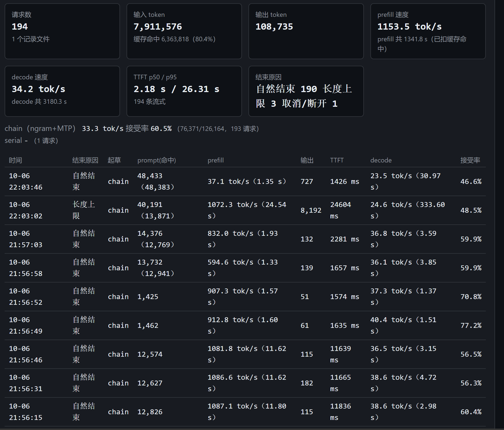Click the TTFT cell 24604 ms
This screenshot has height=430, width=504.
[x=341, y=210]
